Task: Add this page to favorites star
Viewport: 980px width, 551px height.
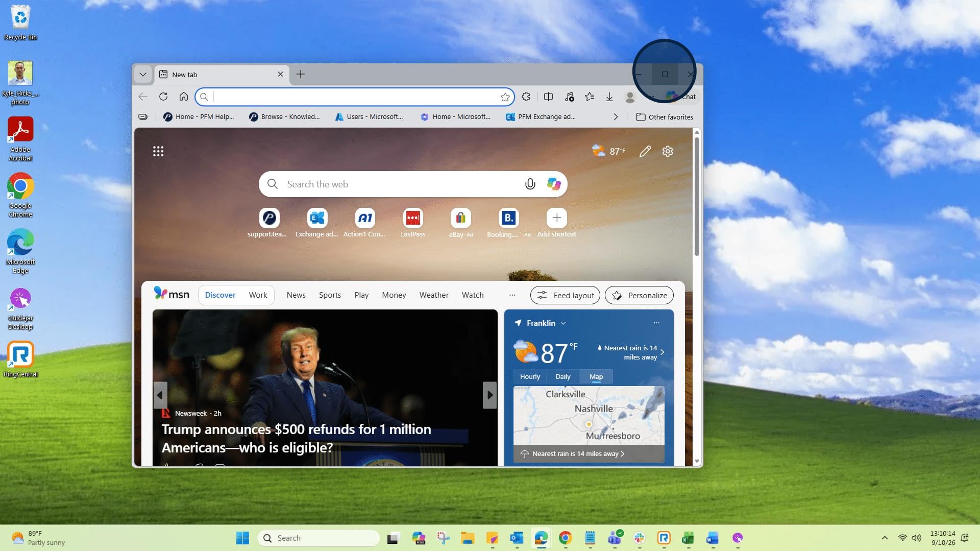Action: coord(505,97)
